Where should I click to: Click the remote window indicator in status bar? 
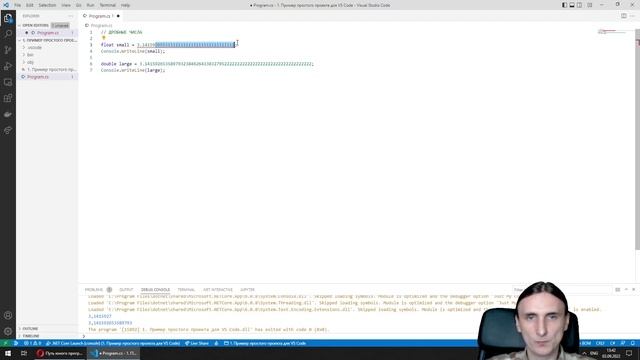click(5, 343)
